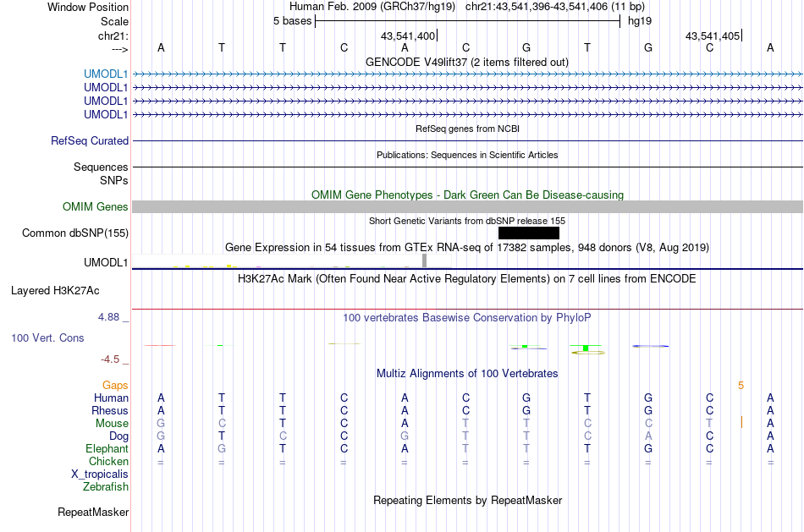Click the Layered H3K27Ac track label
804x532 pixels.
55,291
